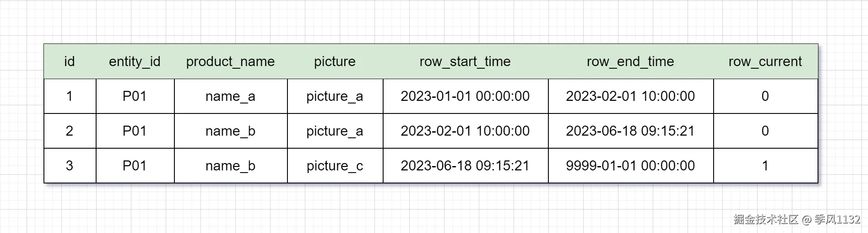868x233 pixels.
Task: Click the picture_c cell
Action: [335, 166]
